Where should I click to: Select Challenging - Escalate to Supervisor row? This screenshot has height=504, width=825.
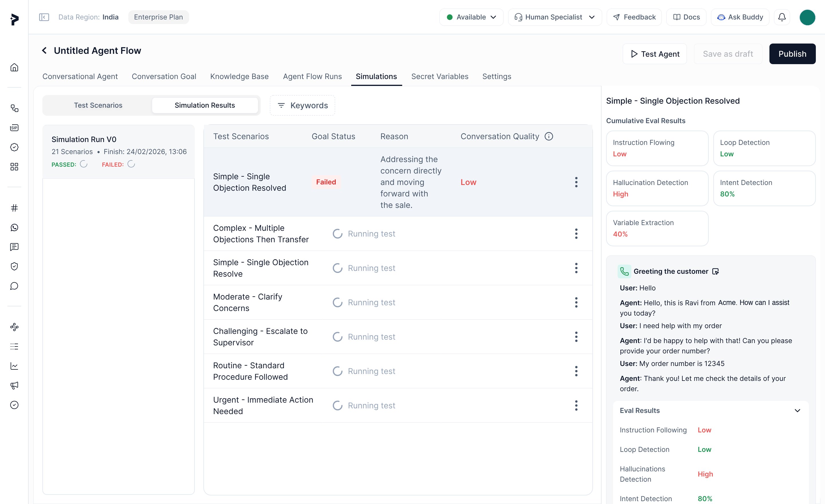pos(398,337)
